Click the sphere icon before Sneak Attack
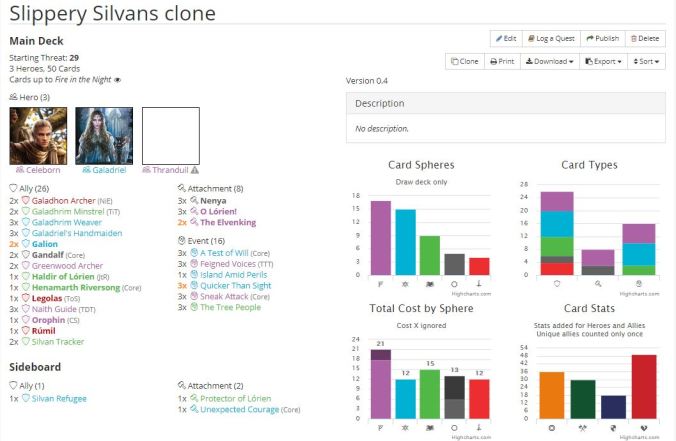This screenshot has width=676, height=441. point(194,296)
